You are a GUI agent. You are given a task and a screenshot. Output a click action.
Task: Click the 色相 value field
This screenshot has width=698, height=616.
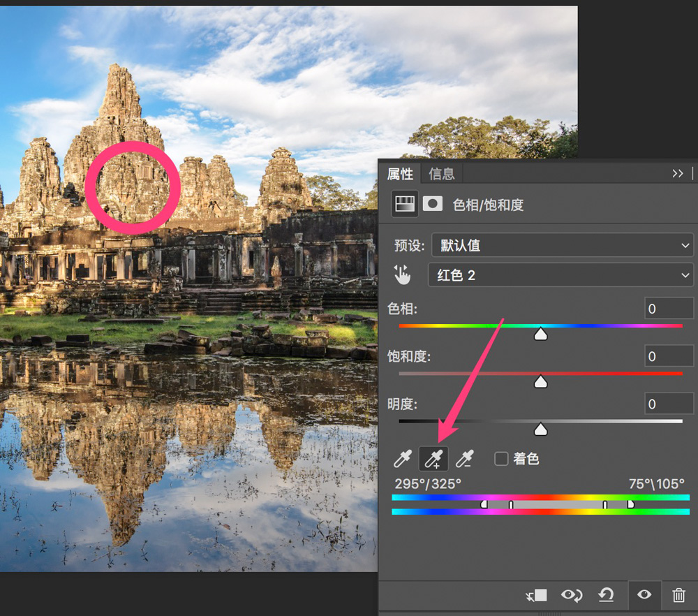click(669, 309)
